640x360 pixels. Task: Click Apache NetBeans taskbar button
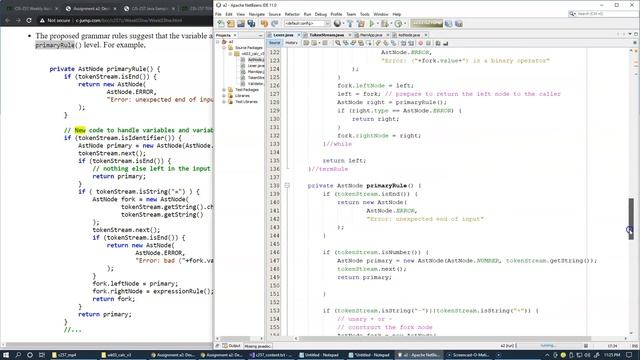pyautogui.click(x=420, y=355)
